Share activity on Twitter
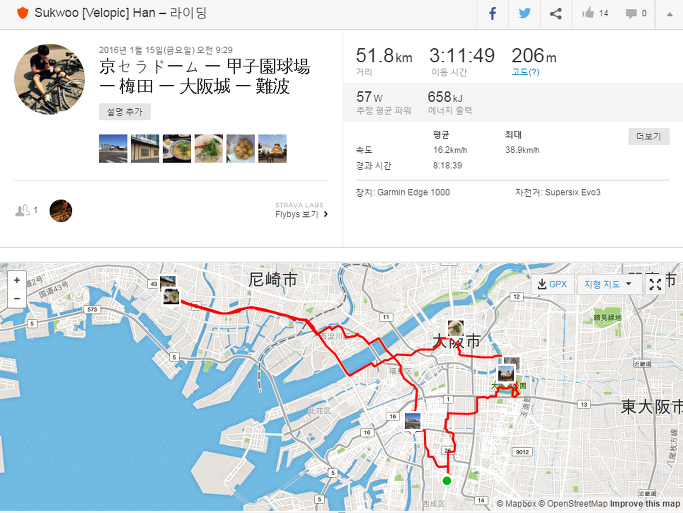 [x=524, y=14]
